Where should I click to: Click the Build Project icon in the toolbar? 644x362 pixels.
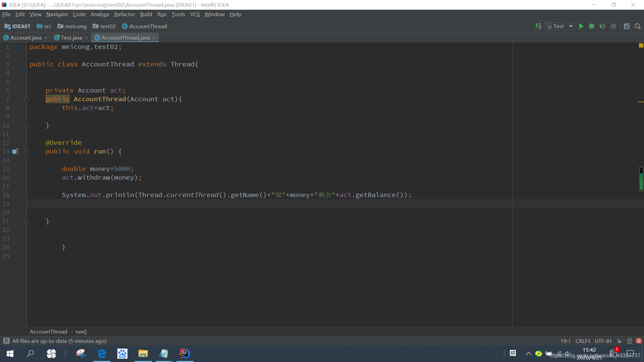point(538,26)
